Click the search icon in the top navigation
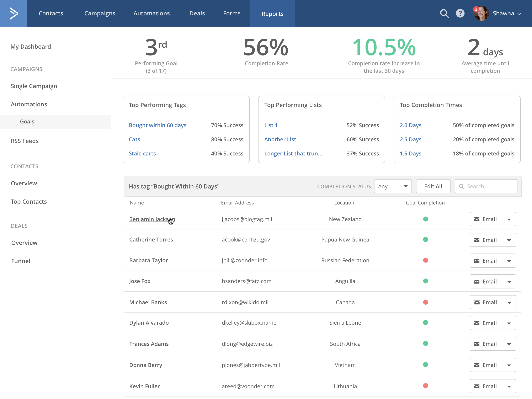532x399 pixels. pyautogui.click(x=444, y=13)
